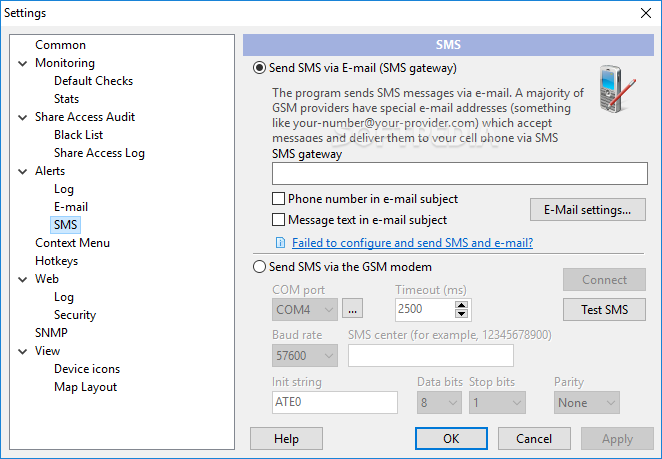Confirm settings with OK button
The width and height of the screenshot is (662, 459).
(451, 439)
